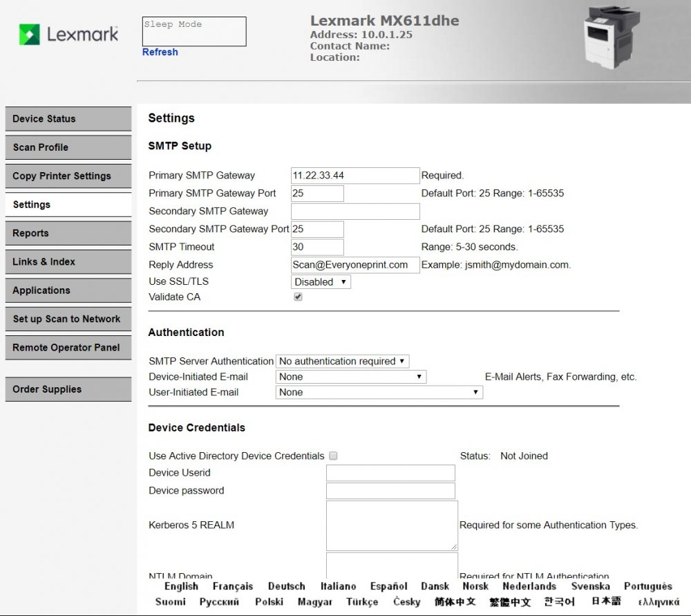Open the Remote Operator Panel
This screenshot has width=691, height=616.
[x=68, y=348]
